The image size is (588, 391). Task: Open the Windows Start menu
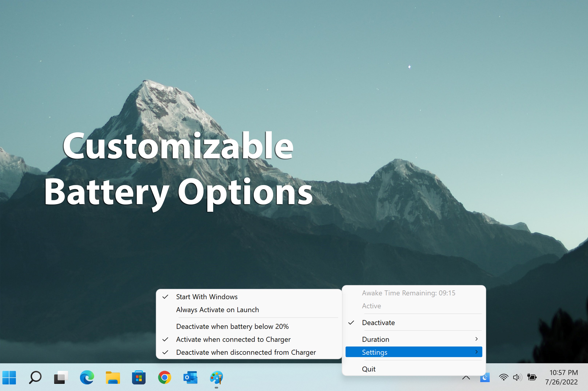pos(9,378)
